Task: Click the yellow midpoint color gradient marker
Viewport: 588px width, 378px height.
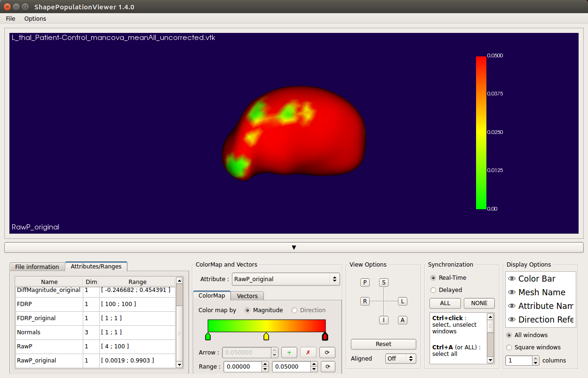Action: tap(266, 337)
